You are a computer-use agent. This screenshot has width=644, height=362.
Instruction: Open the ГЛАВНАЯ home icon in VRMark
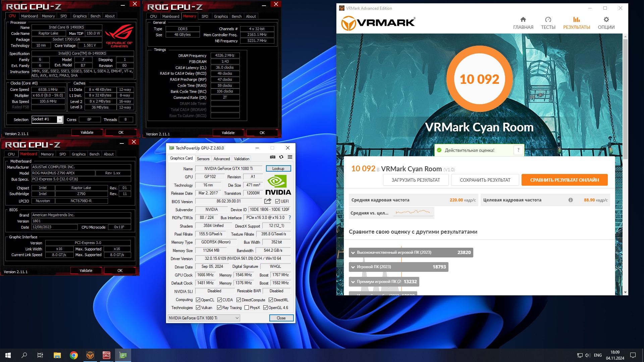[x=523, y=19]
